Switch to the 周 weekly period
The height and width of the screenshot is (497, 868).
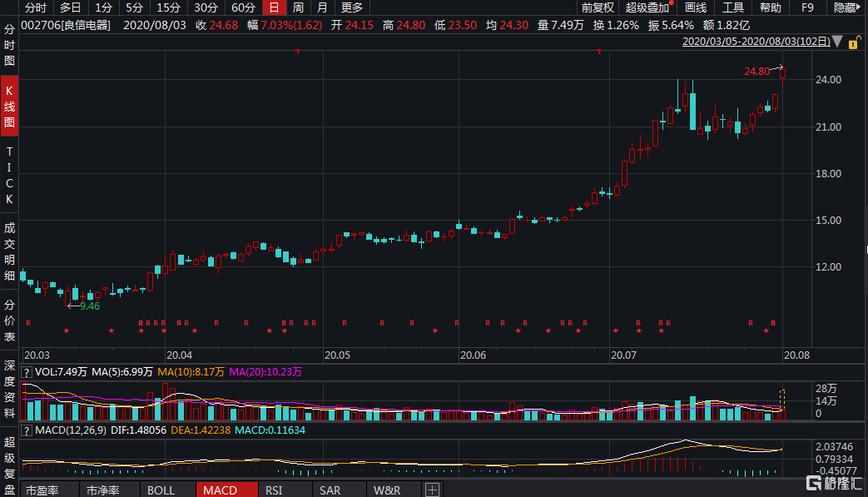pyautogui.click(x=297, y=7)
